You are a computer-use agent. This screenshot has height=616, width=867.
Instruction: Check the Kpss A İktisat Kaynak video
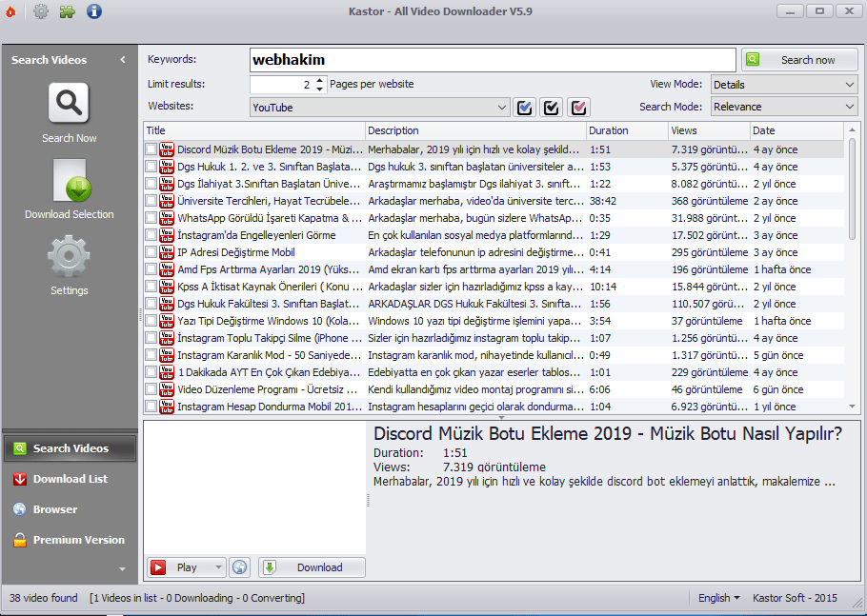point(151,287)
